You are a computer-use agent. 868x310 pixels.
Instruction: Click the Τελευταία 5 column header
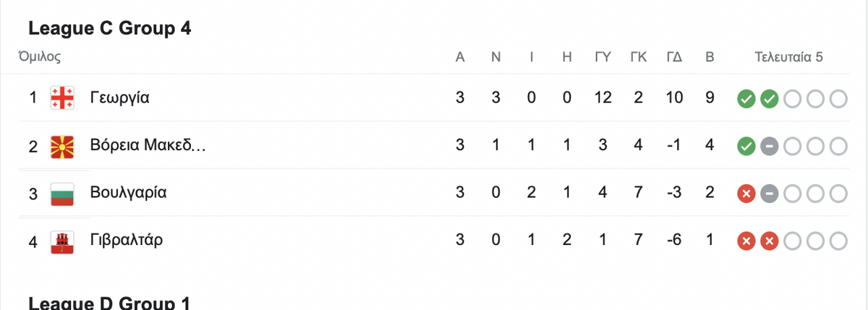pos(788,57)
